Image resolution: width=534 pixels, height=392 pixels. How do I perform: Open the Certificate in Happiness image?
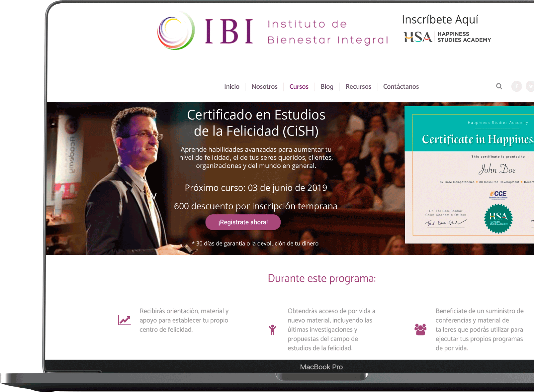pos(469,175)
